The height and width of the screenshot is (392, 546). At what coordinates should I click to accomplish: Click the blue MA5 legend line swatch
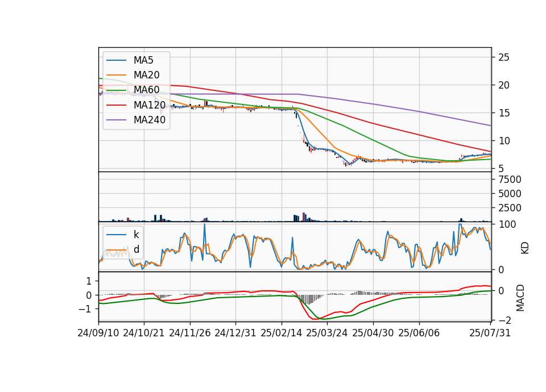coord(116,61)
